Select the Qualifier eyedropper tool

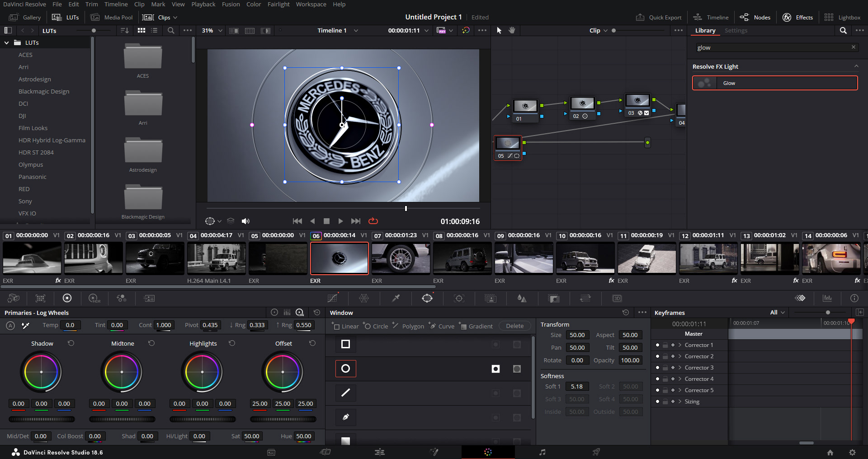point(396,298)
